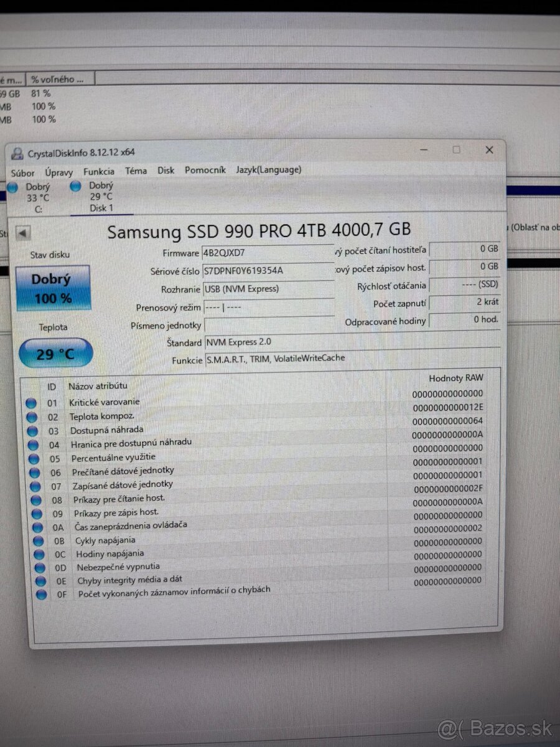Open the Funkcia menu
Image resolution: width=560 pixels, height=747 pixels.
[99, 171]
